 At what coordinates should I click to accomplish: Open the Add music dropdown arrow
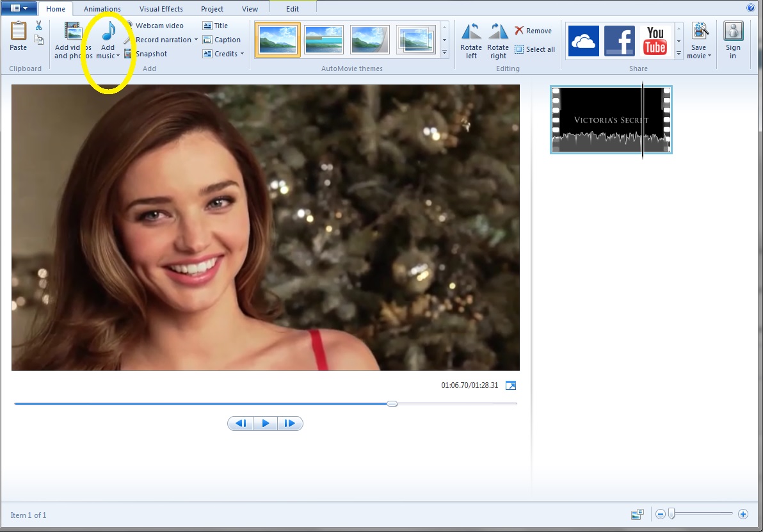point(118,56)
